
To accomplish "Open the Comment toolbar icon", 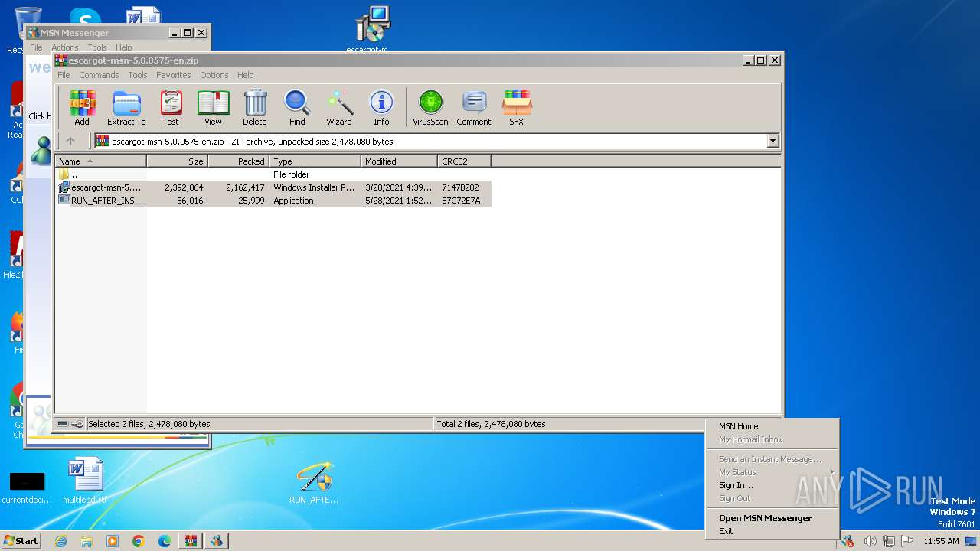I will [474, 107].
